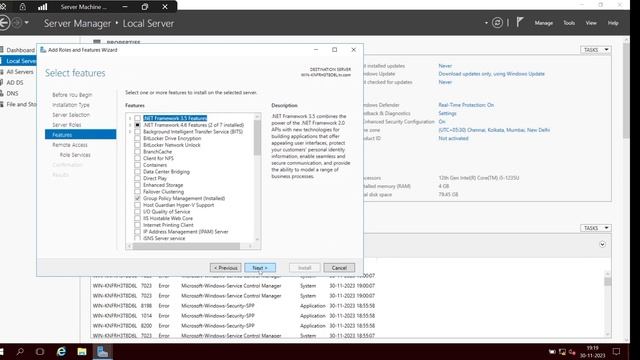Image resolution: width=640 pixels, height=360 pixels.
Task: Enable BitLocker Drive Encryption checkbox
Action: [x=138, y=138]
